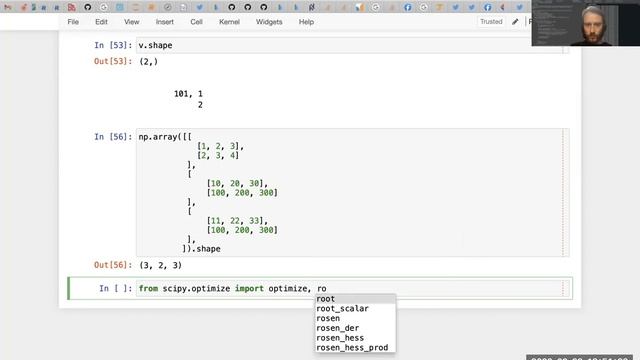
Task: Select 'root' in the autocomplete list
Action: [x=355, y=299]
